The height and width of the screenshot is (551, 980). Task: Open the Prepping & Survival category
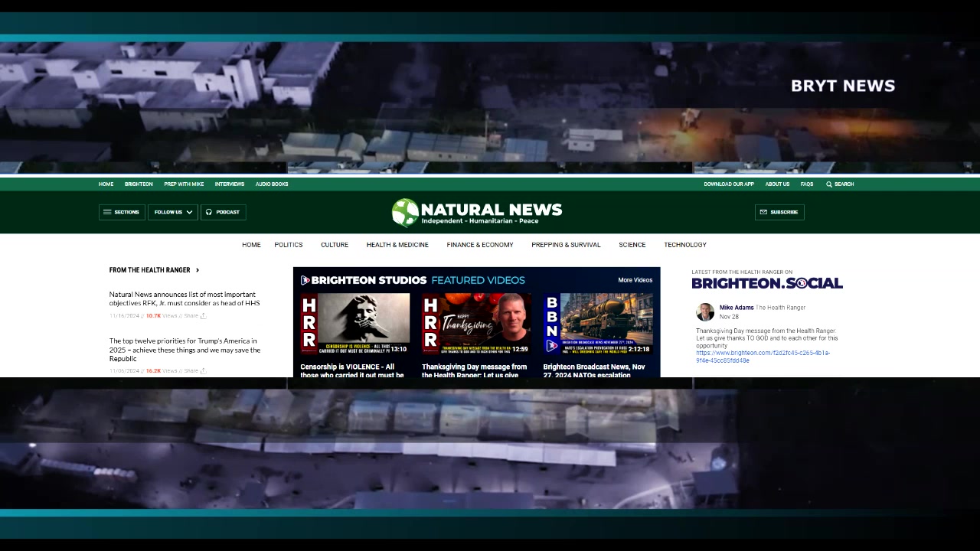click(x=566, y=245)
